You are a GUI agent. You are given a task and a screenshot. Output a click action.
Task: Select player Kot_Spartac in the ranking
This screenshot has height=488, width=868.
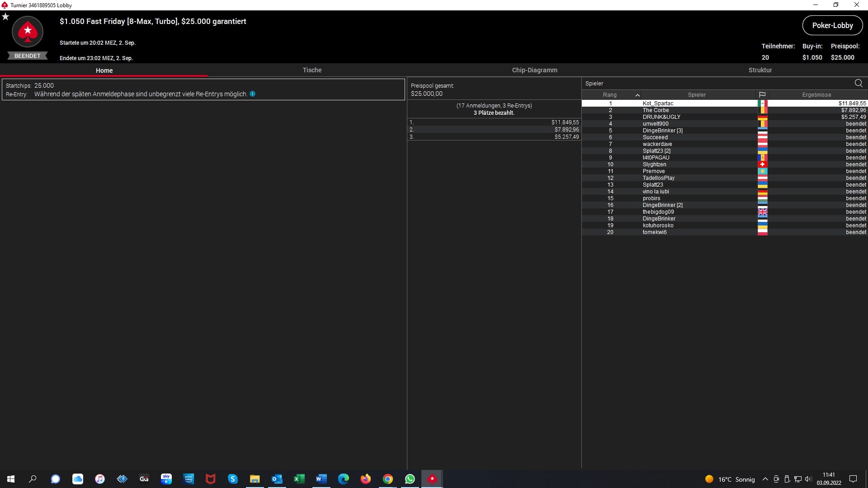coord(658,103)
